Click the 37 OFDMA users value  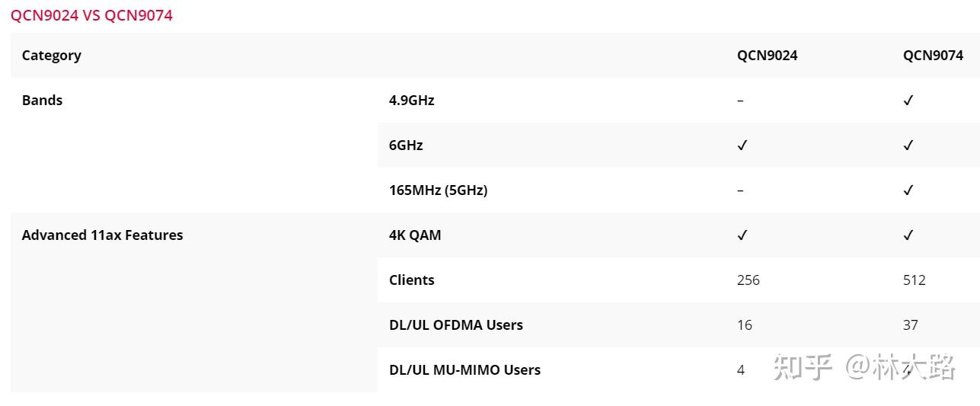(x=910, y=324)
